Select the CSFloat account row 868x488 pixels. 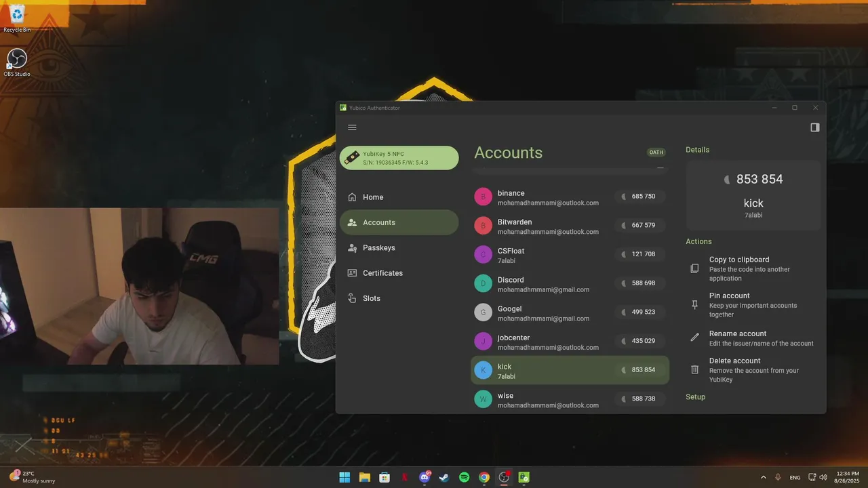(x=570, y=255)
